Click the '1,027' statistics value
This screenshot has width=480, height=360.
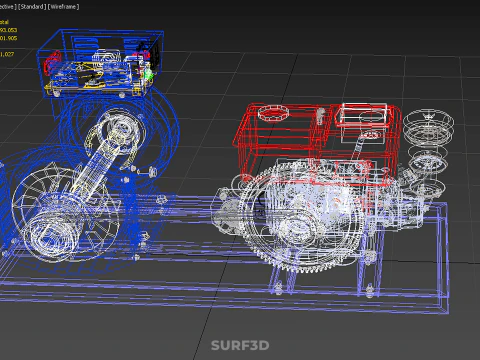pyautogui.click(x=7, y=54)
